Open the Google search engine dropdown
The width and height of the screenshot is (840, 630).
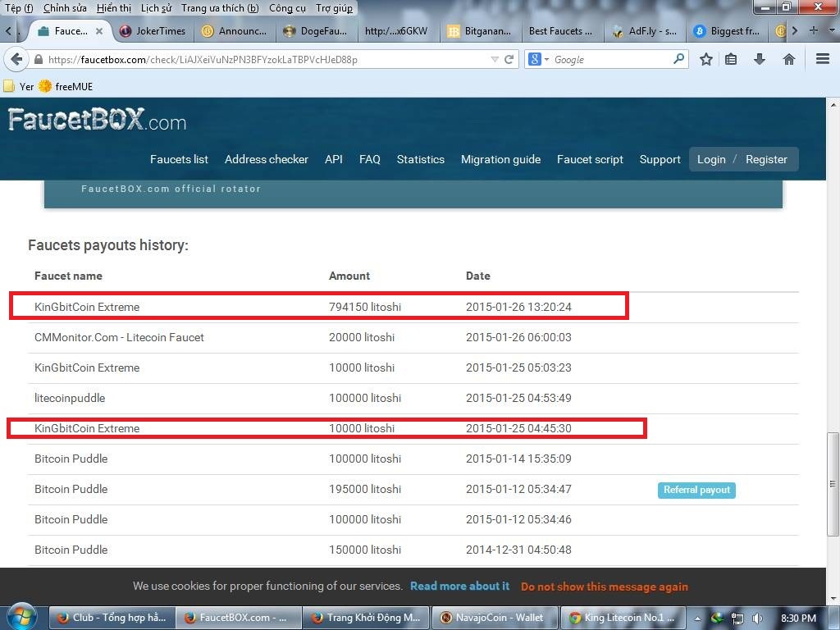tap(538, 59)
